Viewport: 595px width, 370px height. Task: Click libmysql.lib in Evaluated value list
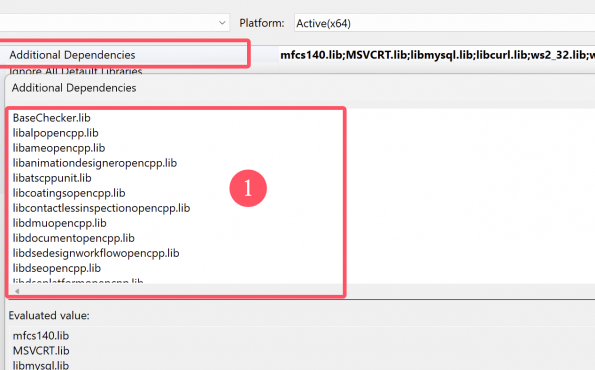coord(41,365)
